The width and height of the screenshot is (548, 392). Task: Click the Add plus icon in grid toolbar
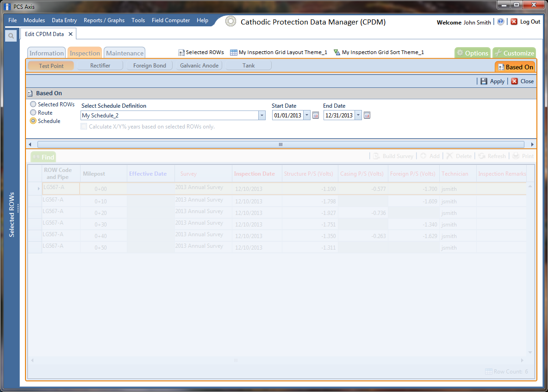pos(423,156)
